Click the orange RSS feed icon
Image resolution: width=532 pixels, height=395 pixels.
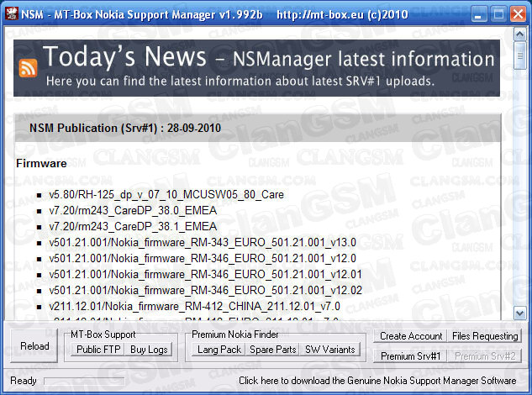(x=28, y=68)
